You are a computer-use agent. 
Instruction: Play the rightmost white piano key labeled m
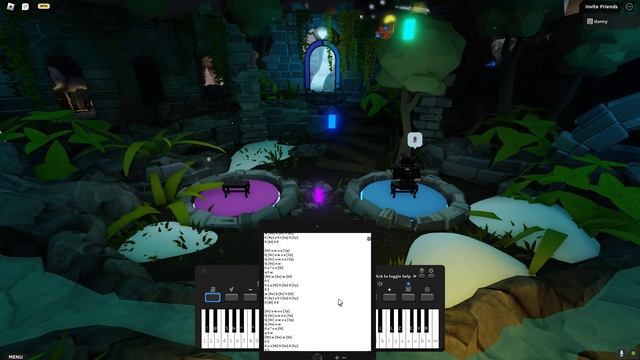(x=436, y=329)
